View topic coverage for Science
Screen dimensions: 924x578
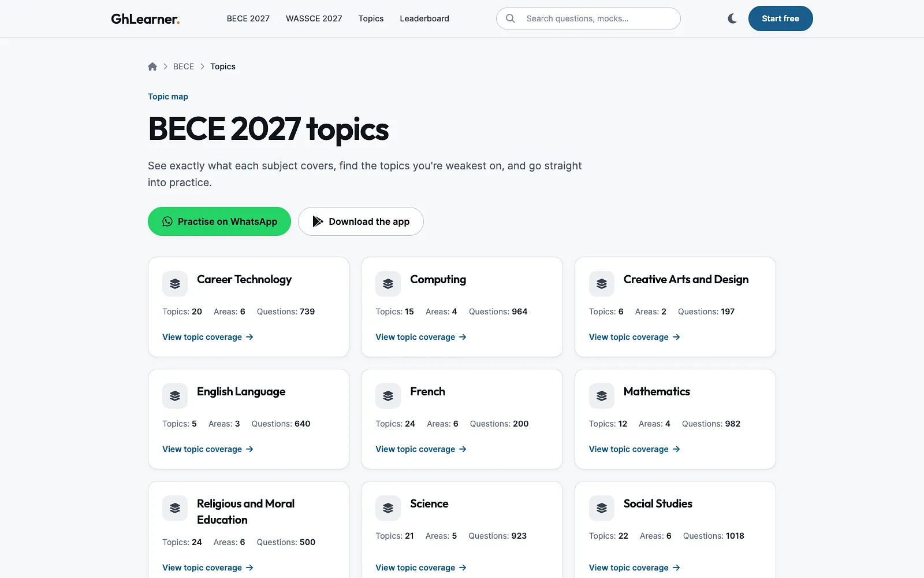click(421, 568)
